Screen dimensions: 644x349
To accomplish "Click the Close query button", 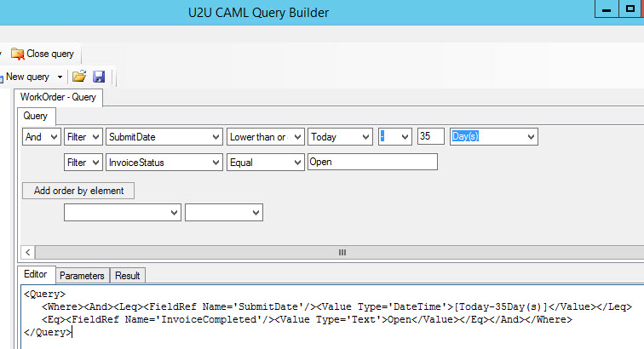I will point(43,54).
